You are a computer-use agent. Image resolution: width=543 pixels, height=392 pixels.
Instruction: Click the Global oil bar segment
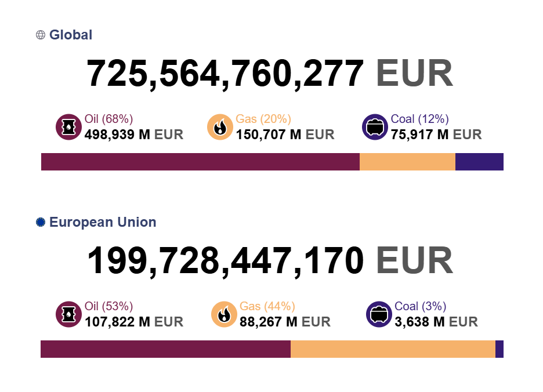point(200,162)
